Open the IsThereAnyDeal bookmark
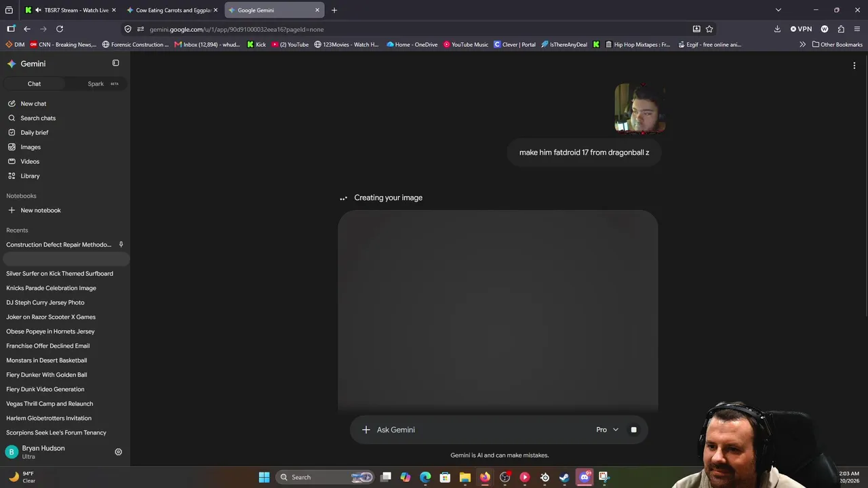 (564, 45)
